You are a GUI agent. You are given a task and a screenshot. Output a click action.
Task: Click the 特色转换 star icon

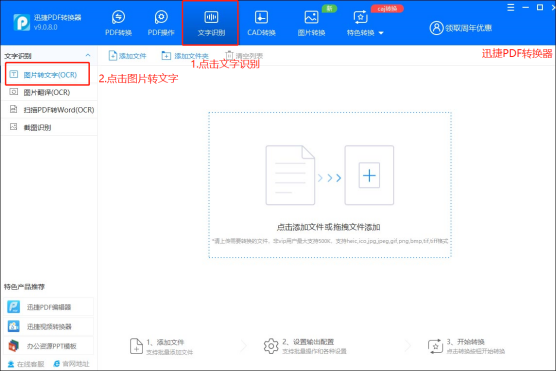pyautogui.click(x=360, y=17)
